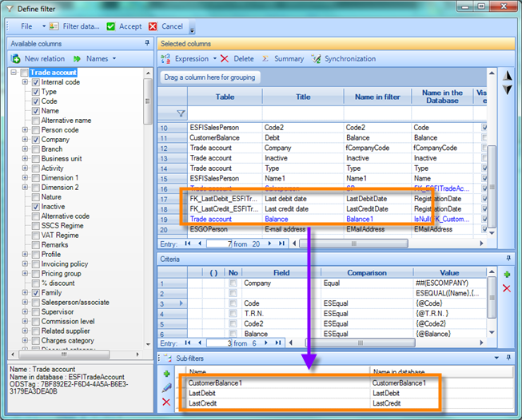Click the green Accept checkmark icon
The width and height of the screenshot is (522, 420).
(x=111, y=26)
